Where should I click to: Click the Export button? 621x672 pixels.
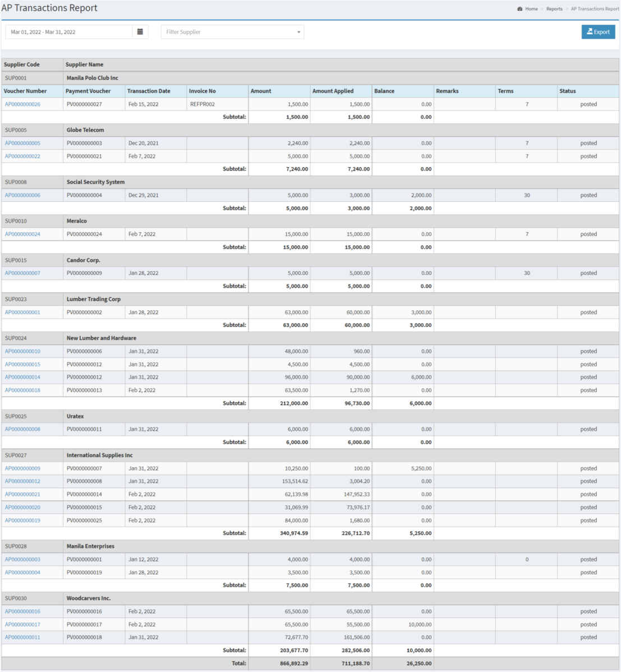(598, 32)
